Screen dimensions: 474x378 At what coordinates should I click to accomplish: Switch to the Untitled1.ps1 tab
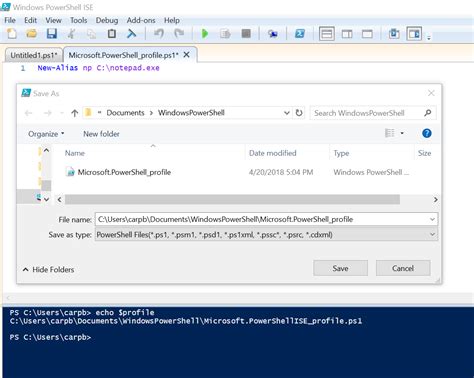33,55
